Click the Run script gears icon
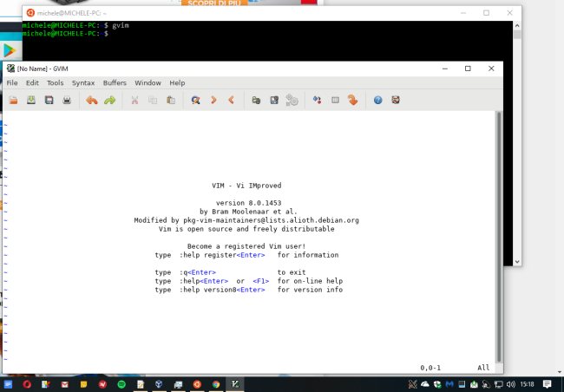This screenshot has width=564, height=392. [292, 100]
